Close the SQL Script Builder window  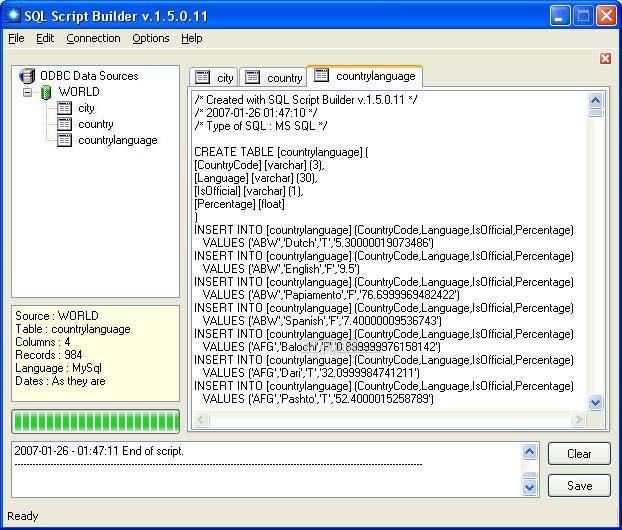[607, 16]
